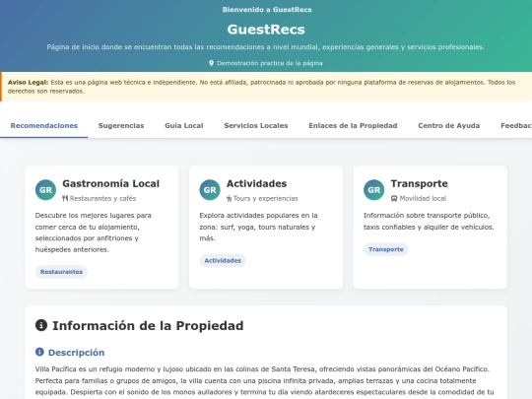Image resolution: width=532 pixels, height=399 pixels.
Task: Click the header description about recomendaciones a nivel mundial
Action: 266,47
